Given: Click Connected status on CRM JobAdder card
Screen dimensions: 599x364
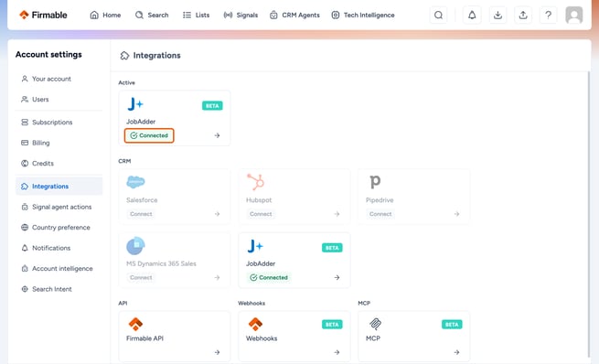Looking at the screenshot, I should [269, 278].
